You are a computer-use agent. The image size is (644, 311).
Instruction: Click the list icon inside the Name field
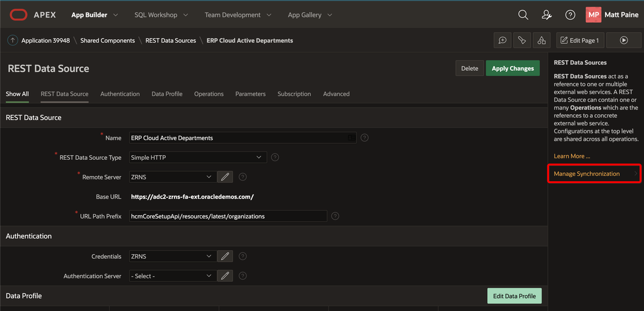pos(352,138)
